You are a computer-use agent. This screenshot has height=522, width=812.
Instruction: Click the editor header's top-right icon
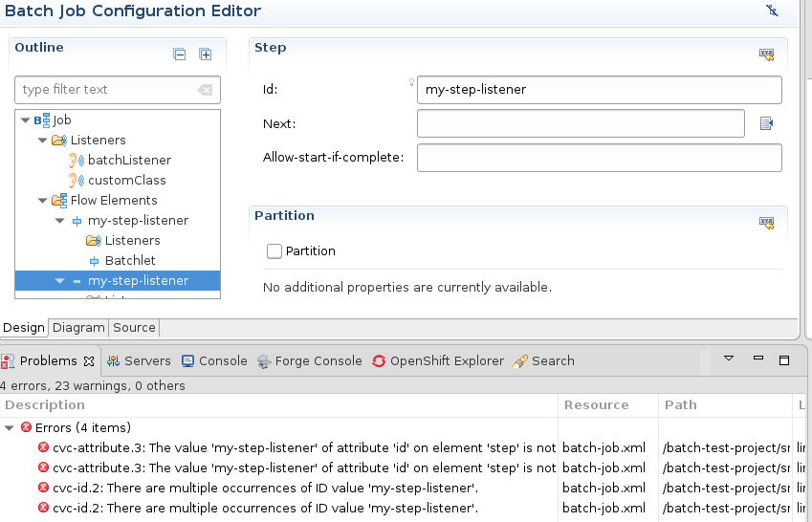point(773,11)
